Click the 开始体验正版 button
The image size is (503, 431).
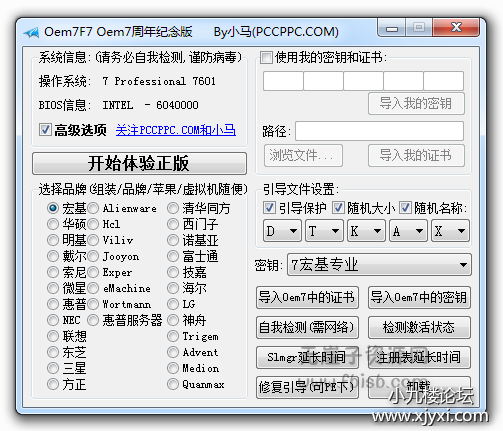pos(139,163)
